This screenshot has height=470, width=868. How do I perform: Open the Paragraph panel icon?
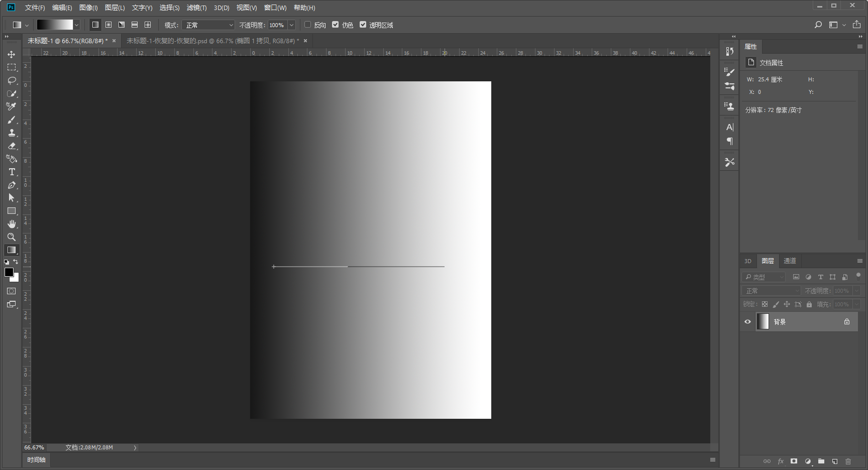pos(730,142)
